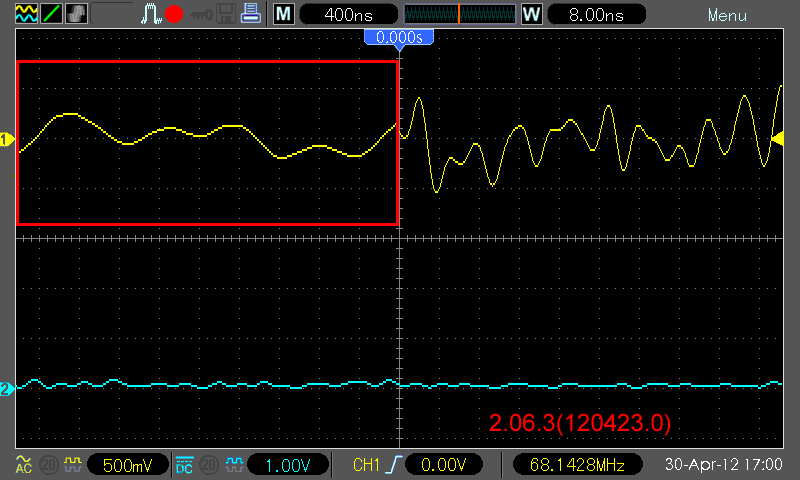Open the 400ns main timebase setting
Viewport: 800px width, 480px height.
[x=348, y=14]
